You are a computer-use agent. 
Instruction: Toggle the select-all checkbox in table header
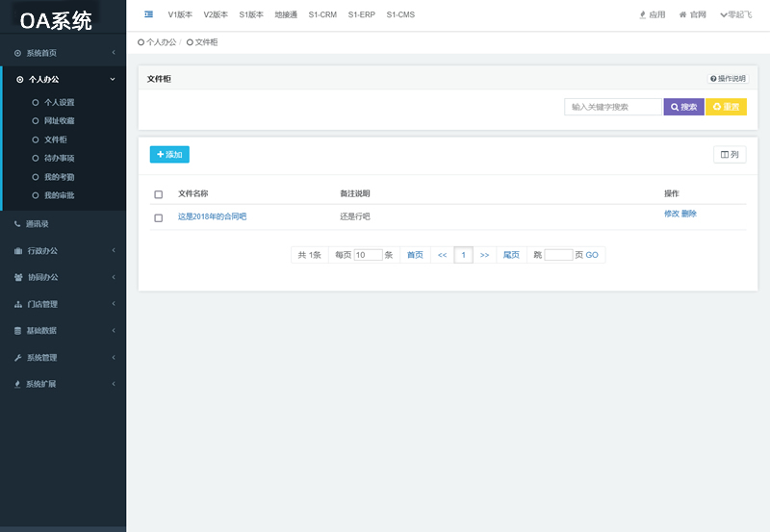pos(158,194)
